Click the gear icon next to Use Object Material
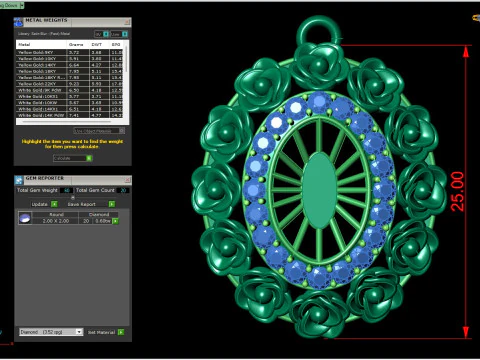480x360 pixels. click(x=122, y=131)
